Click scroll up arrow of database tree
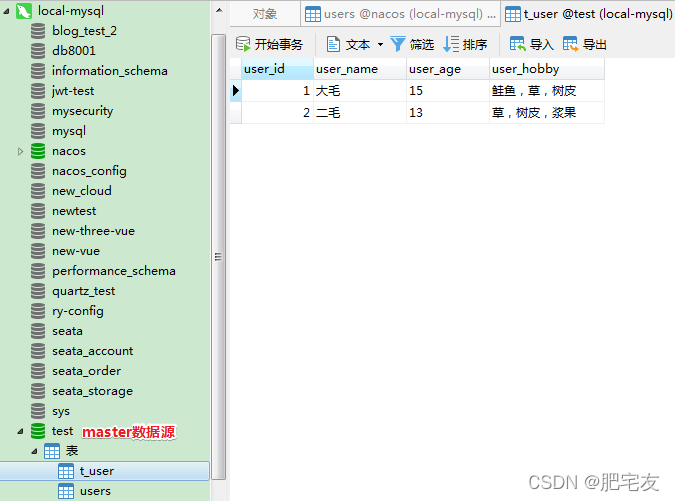The height and width of the screenshot is (501, 675). (219, 10)
